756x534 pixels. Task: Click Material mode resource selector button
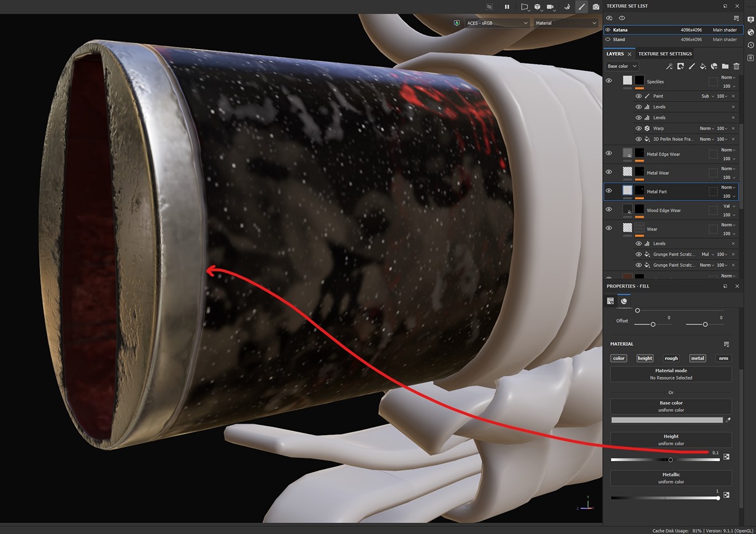pos(671,374)
